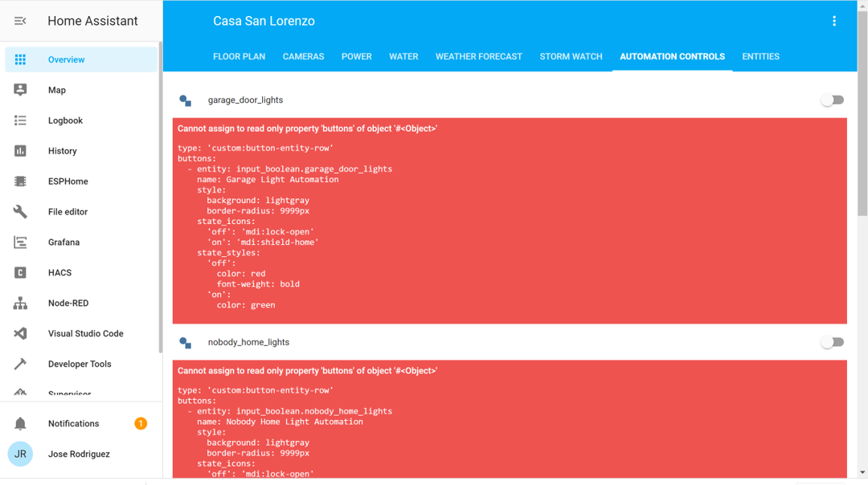Image resolution: width=868 pixels, height=485 pixels.
Task: Open the Storm Watch tab
Action: coord(571,56)
